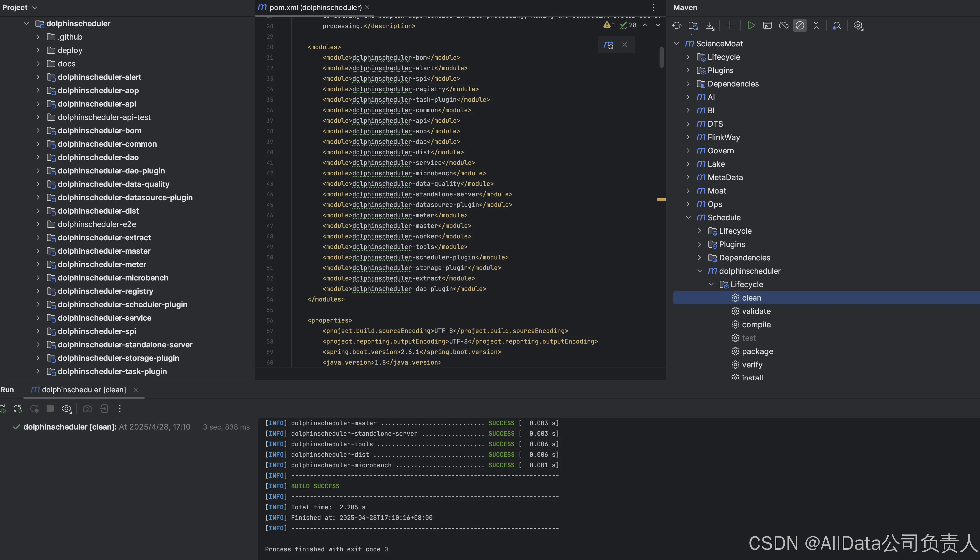Image resolution: width=980 pixels, height=560 pixels.
Task: Click Maven tool window title
Action: point(685,7)
